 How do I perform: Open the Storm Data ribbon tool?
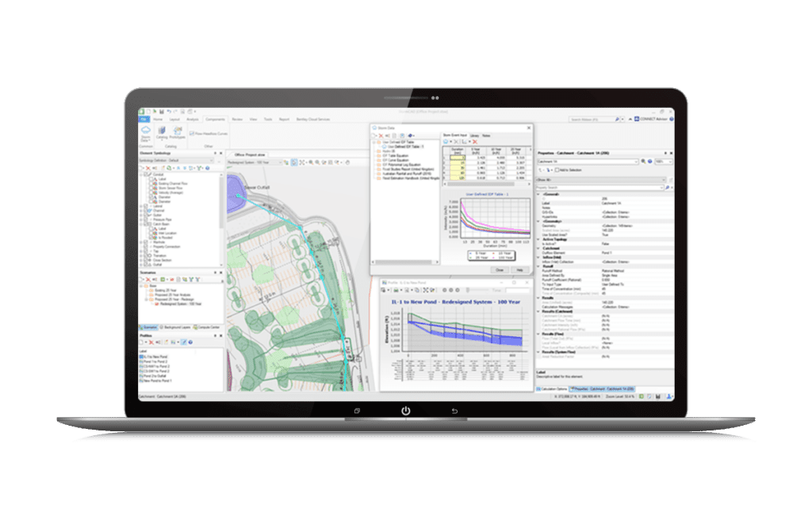click(x=146, y=133)
